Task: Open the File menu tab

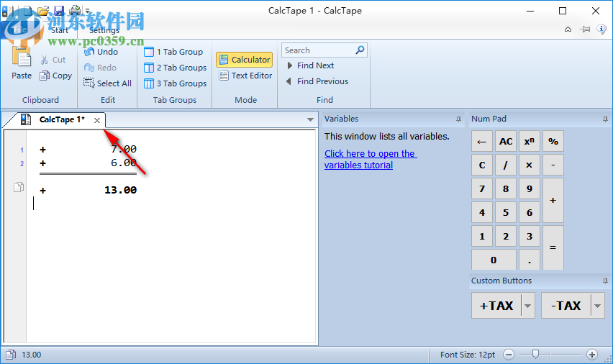Action: tap(20, 29)
